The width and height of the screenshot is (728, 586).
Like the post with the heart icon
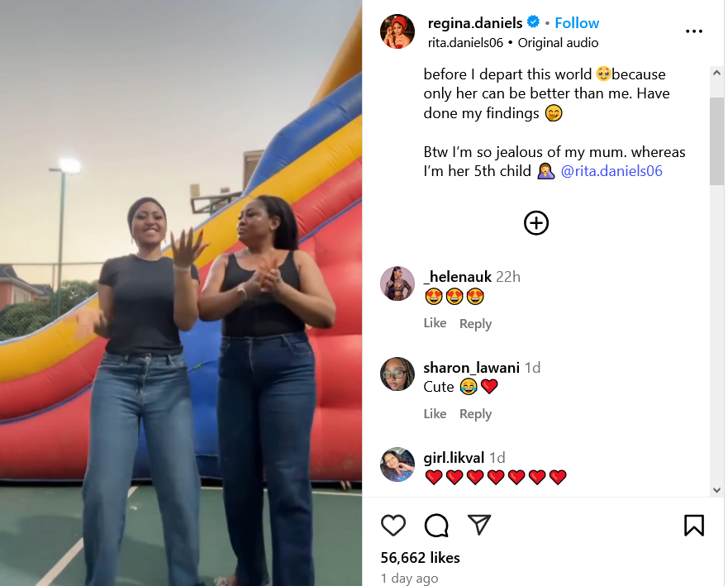coord(393,525)
